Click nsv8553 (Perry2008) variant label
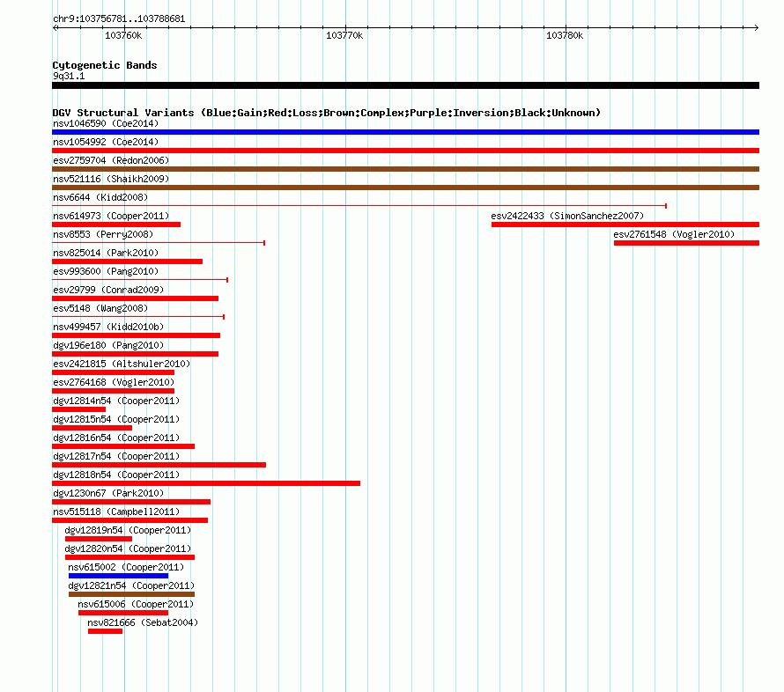 click(x=103, y=234)
